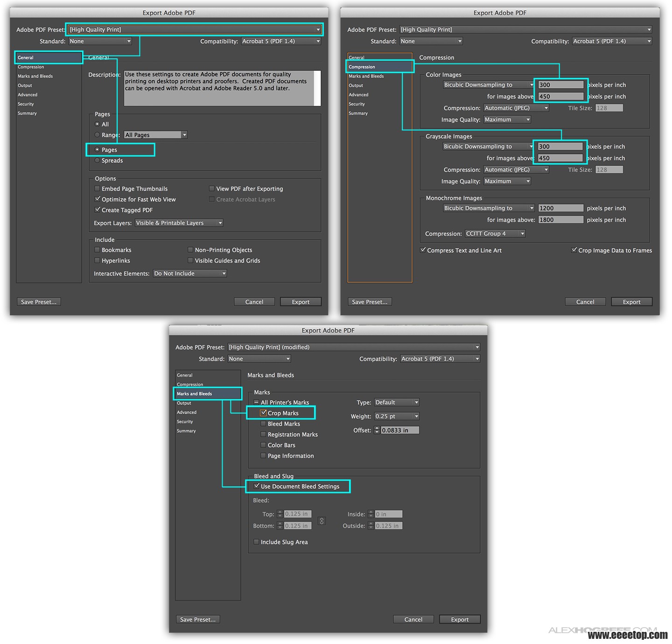672x644 pixels.
Task: Select the Pages radio button under Range
Action: 97,150
